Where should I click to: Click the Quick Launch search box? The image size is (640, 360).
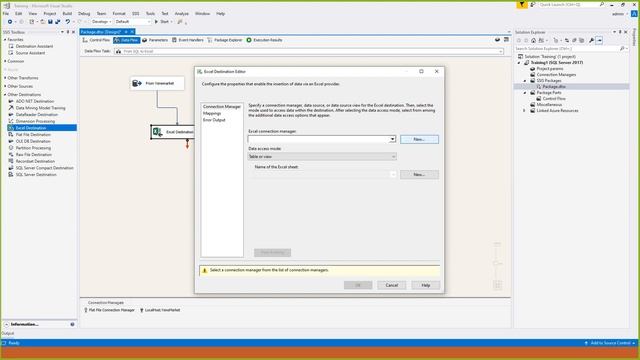click(571, 4)
